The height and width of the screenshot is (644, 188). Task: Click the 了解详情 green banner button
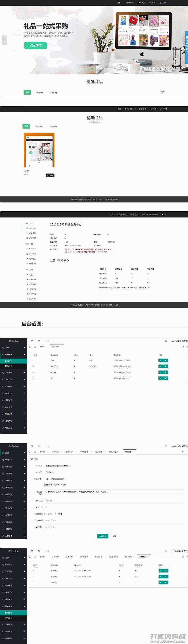(x=35, y=45)
